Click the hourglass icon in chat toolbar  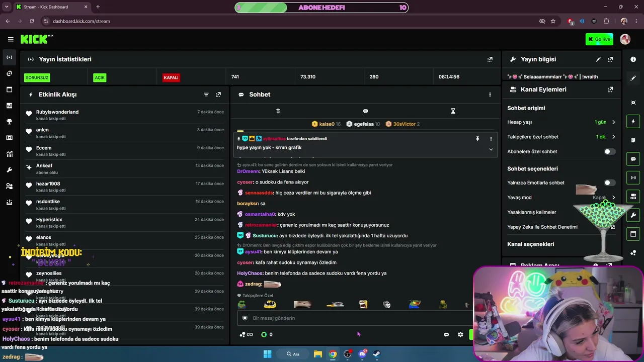click(x=453, y=111)
